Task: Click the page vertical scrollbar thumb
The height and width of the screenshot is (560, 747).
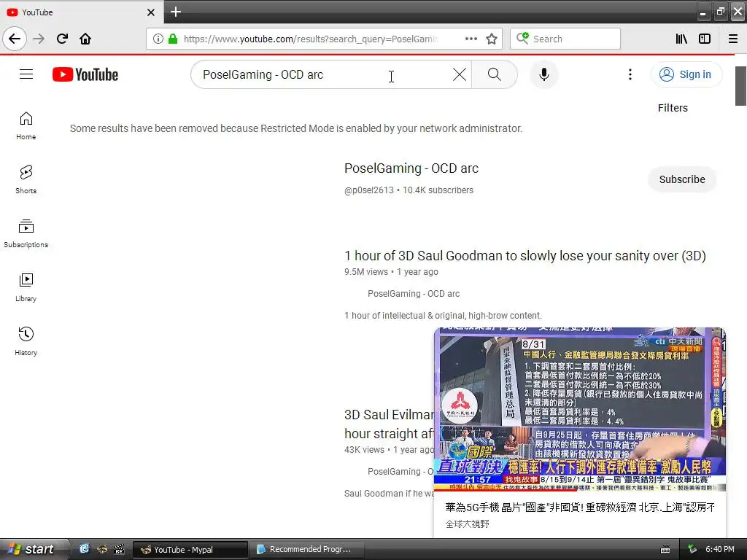Action: pos(741,86)
